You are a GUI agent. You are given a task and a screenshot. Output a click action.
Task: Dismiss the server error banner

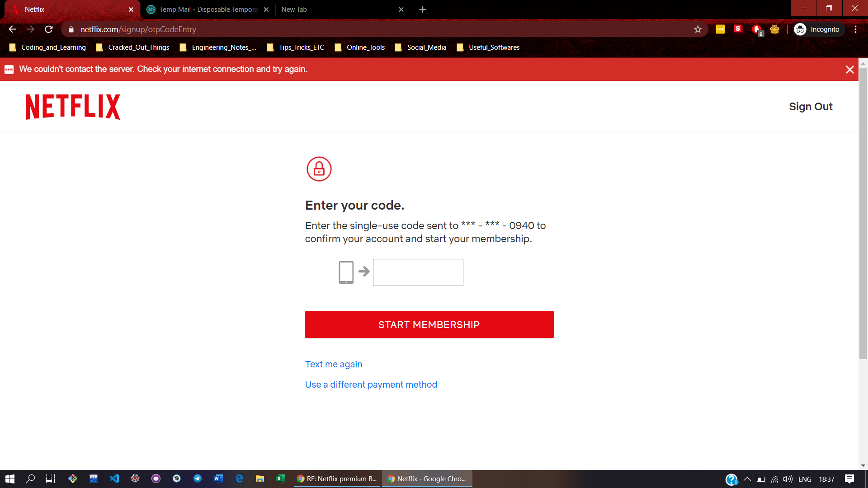[849, 70]
